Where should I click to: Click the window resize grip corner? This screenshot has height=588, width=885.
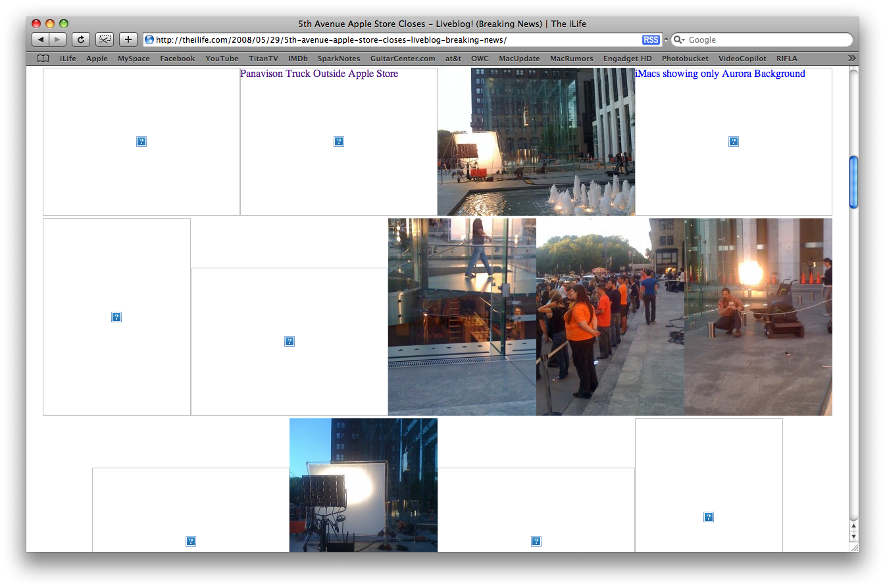point(853,547)
